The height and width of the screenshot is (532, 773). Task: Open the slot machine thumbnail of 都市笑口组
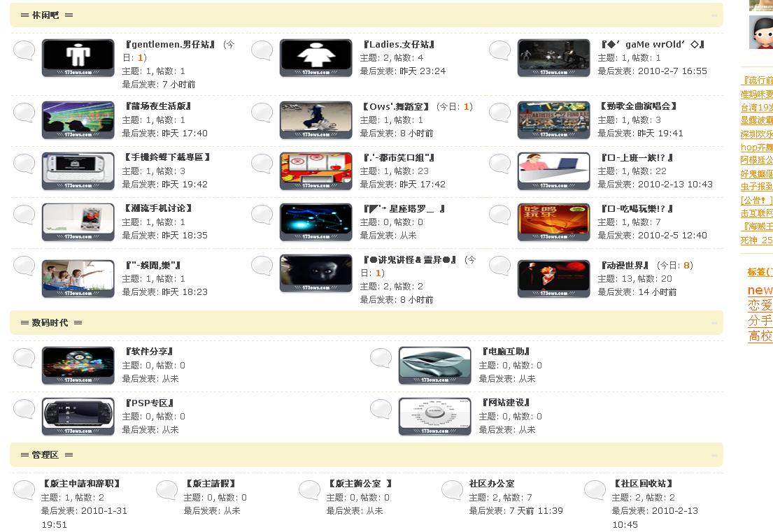pos(316,171)
